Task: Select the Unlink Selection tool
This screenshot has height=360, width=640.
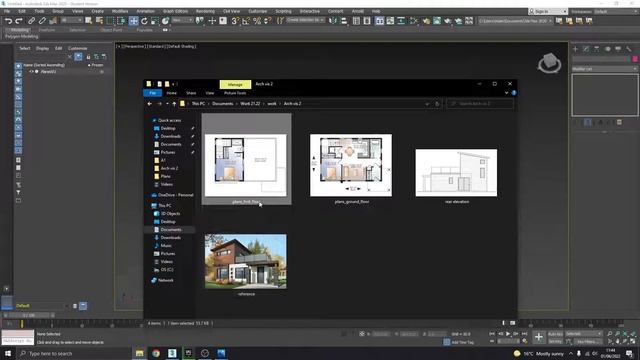Action: 42,21
